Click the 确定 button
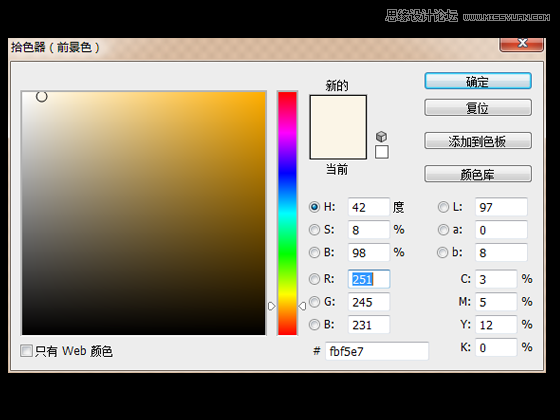 pyautogui.click(x=478, y=81)
